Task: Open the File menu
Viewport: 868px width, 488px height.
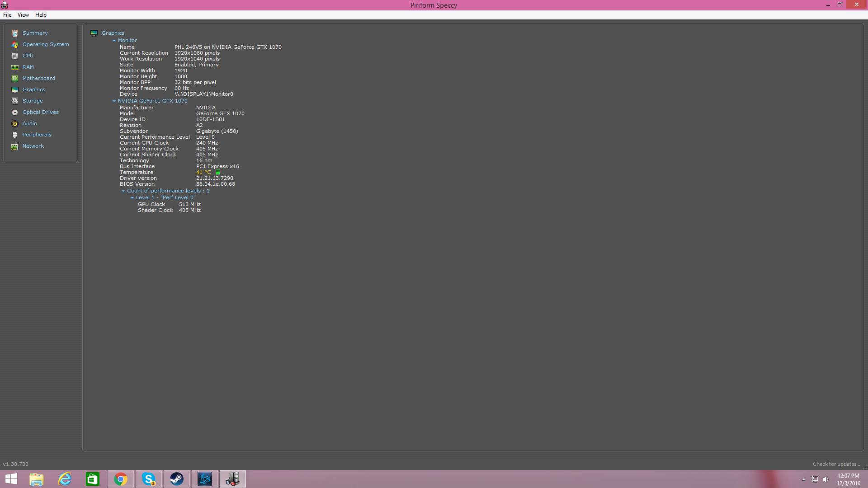Action: [7, 15]
